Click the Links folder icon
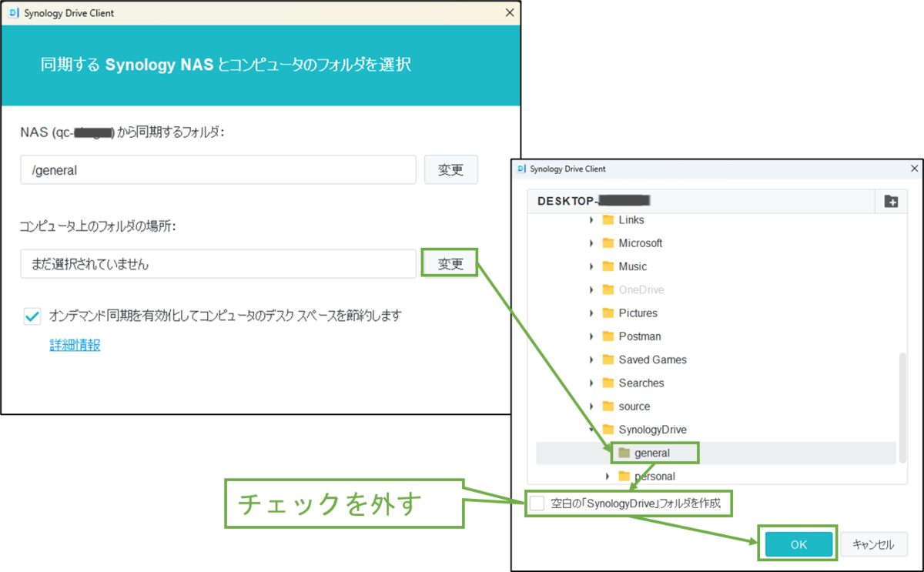 [608, 220]
